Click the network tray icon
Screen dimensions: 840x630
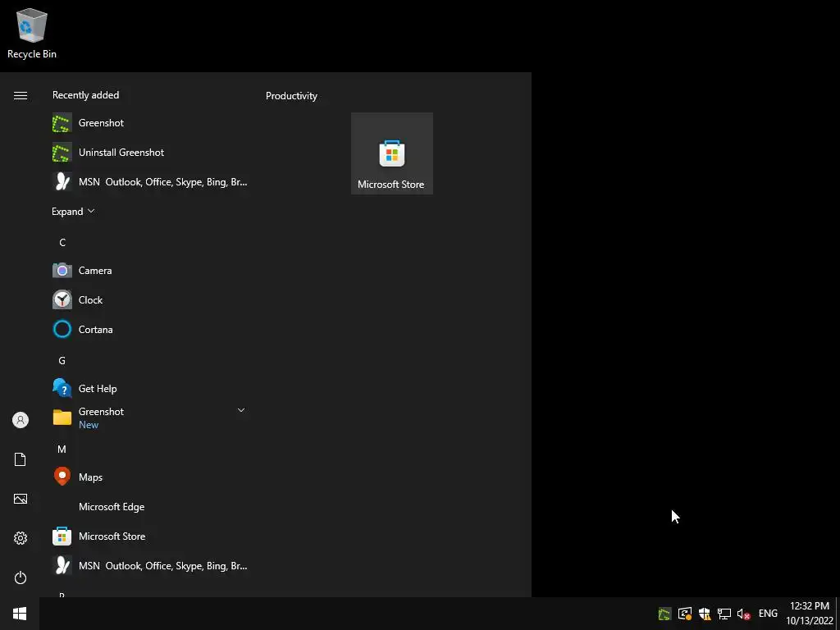pos(724,614)
